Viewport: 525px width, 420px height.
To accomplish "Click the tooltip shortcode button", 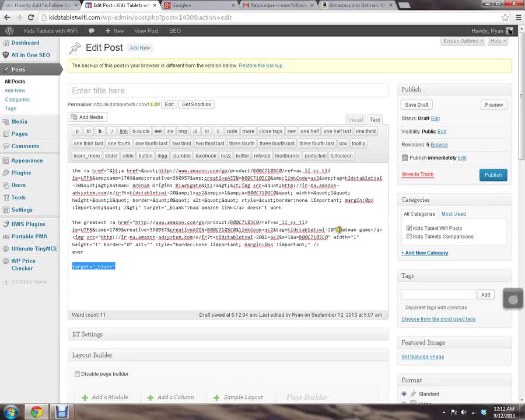I will point(358,143).
